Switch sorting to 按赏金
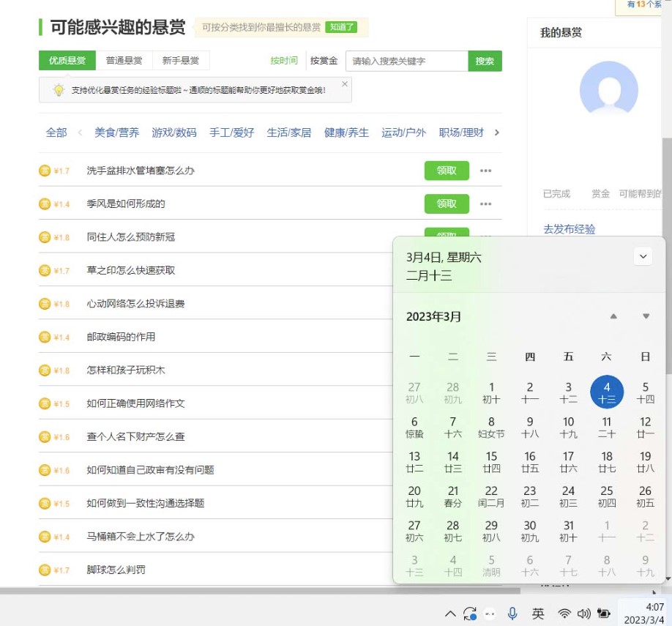 (x=324, y=62)
